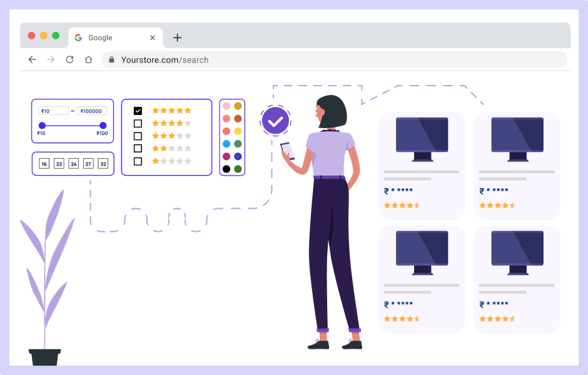Viewport: 588px width, 375px height.
Task: Open the top-right monitor product image
Action: point(517,139)
